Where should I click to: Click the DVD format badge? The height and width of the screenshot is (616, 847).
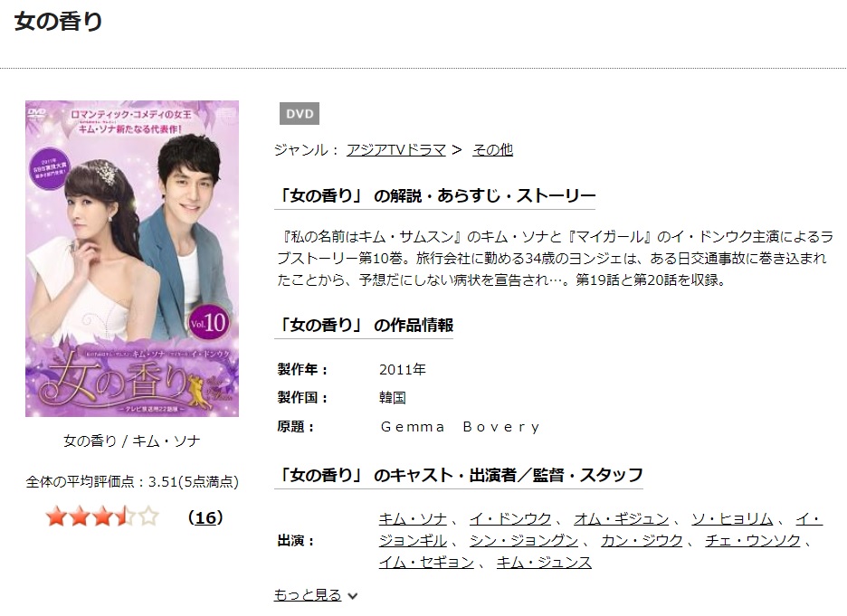point(300,114)
